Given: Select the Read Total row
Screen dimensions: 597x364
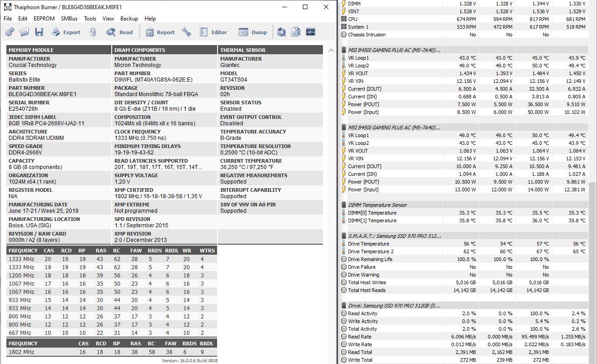Looking at the screenshot, I should 464,352.
